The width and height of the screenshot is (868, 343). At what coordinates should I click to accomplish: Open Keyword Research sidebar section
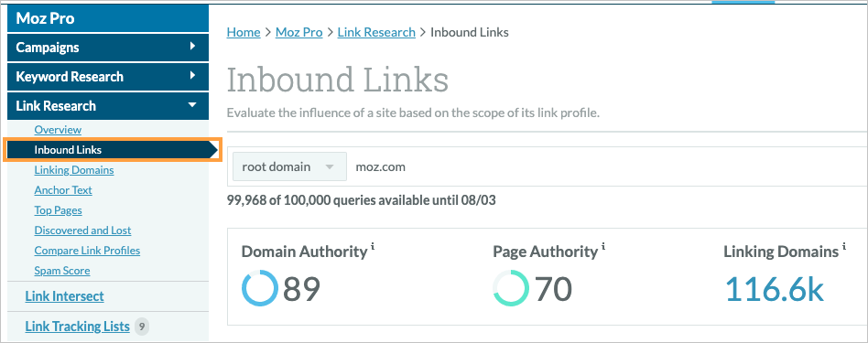(108, 77)
